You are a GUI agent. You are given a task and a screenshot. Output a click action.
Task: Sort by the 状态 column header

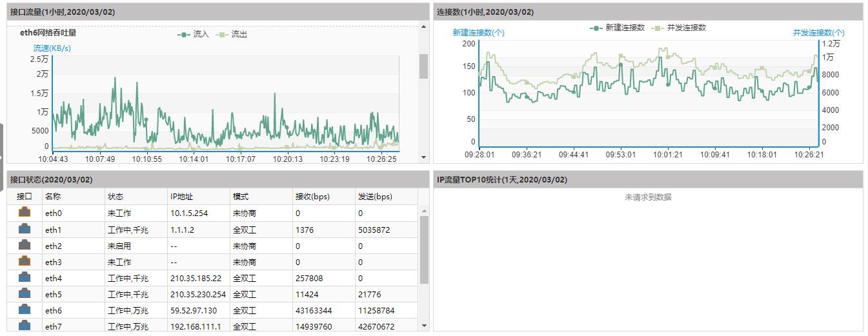click(136, 197)
